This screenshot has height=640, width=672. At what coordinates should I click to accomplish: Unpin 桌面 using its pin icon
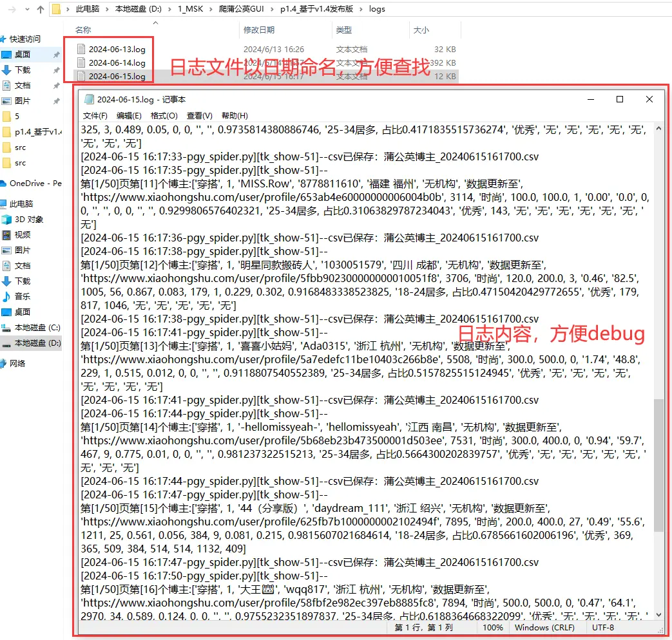55,54
